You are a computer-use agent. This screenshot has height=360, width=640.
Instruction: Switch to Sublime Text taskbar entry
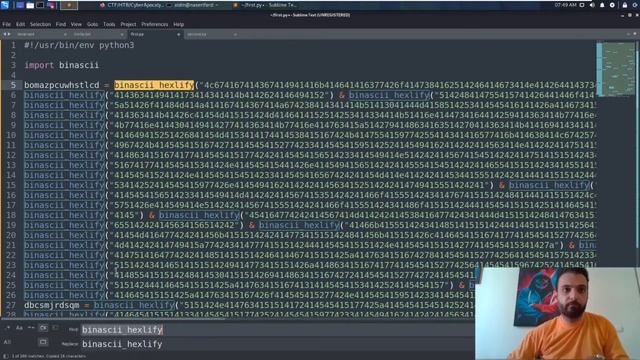265,5
